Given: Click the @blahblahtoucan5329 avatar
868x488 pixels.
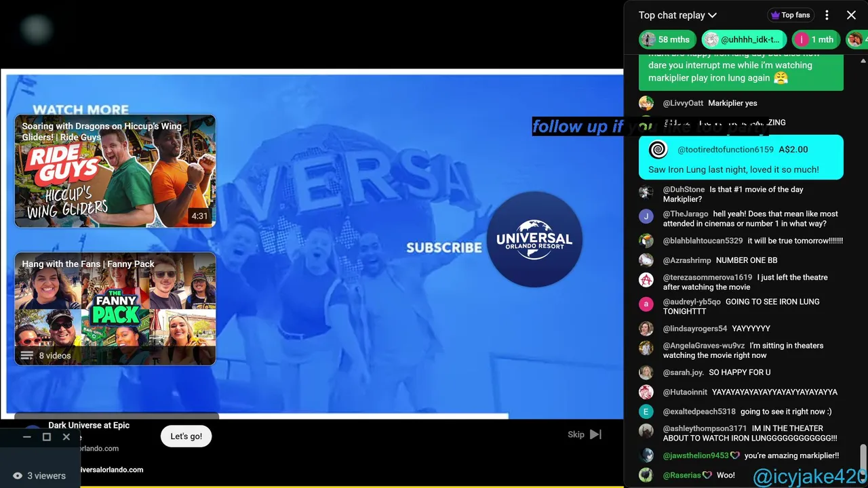Looking at the screenshot, I should tap(646, 241).
